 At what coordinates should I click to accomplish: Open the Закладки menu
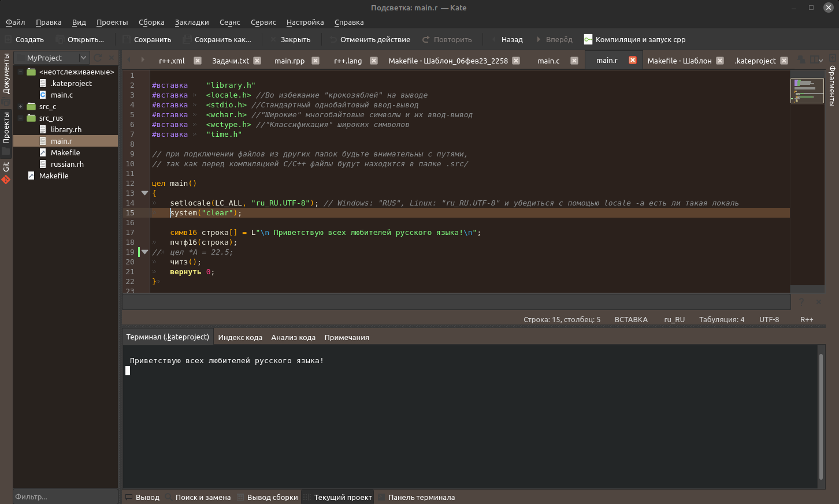click(192, 22)
